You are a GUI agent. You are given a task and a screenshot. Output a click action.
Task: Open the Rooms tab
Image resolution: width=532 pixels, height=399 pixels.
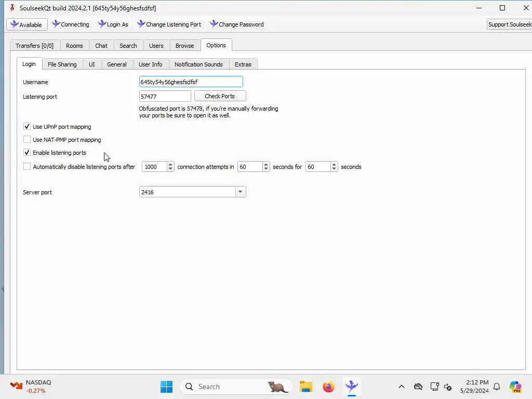(x=74, y=46)
